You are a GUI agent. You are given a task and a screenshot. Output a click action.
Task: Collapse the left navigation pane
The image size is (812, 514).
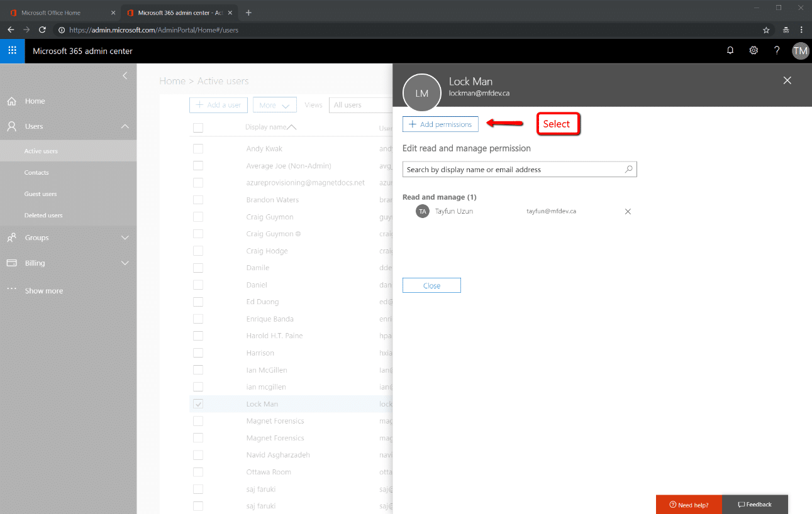point(125,75)
